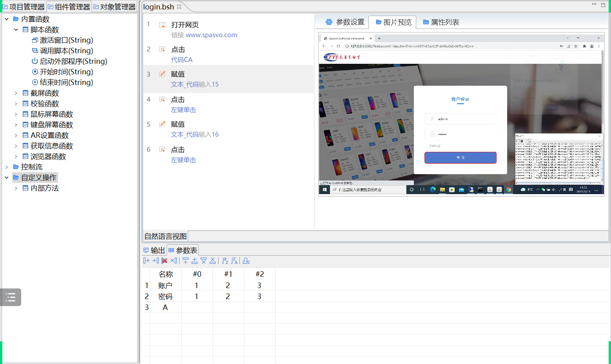The image size is (611, 364).
Task: Insert a new row in the parameter table
Action: tap(185, 261)
